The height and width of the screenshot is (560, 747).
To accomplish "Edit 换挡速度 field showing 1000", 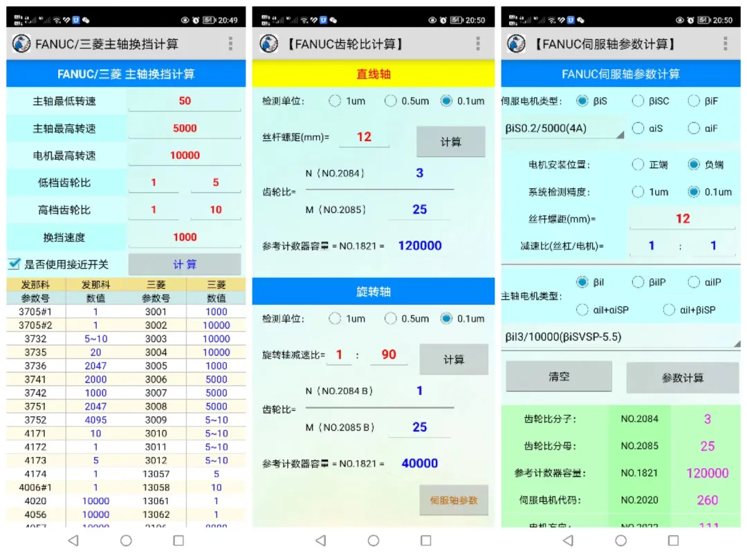I will click(x=185, y=237).
